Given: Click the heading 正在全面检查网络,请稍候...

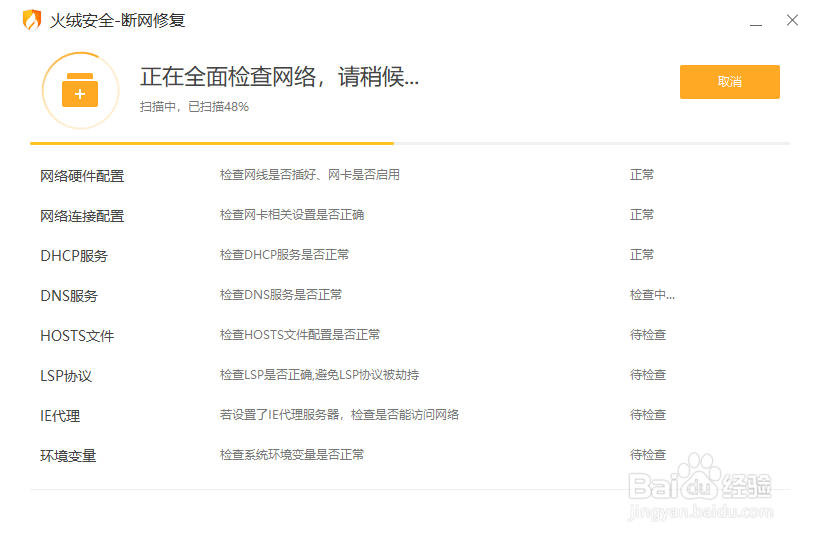Looking at the screenshot, I should 279,77.
